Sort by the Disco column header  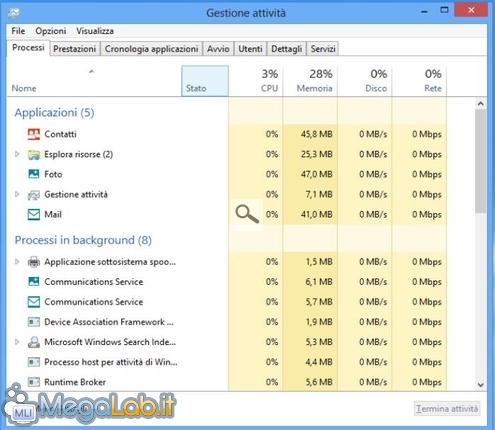(x=365, y=81)
